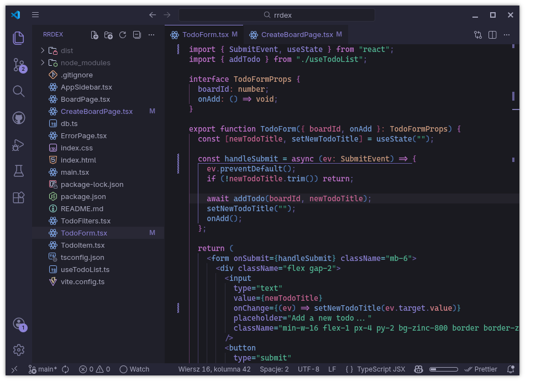Open the Testing flask view
The width and height of the screenshot is (536, 392).
click(x=18, y=171)
